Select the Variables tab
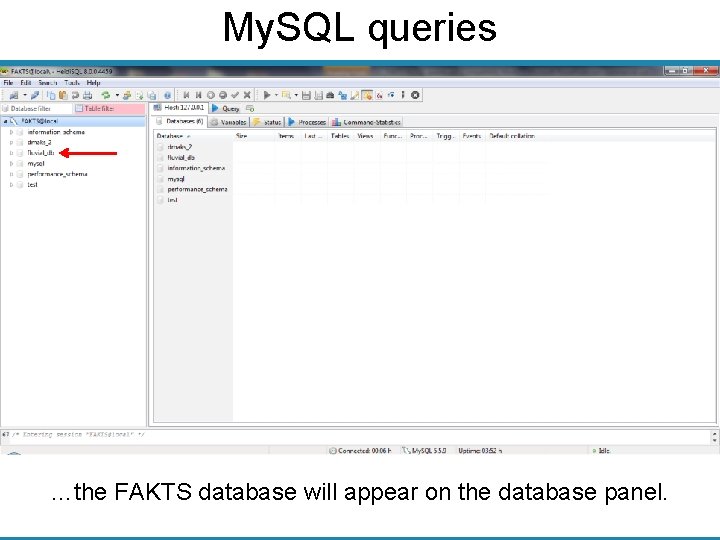Viewport: 720px width, 540px height. point(229,122)
